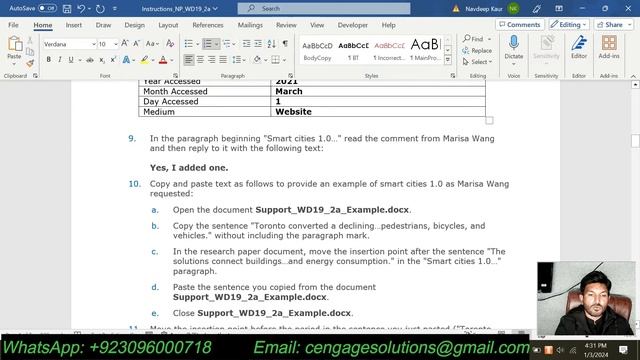Screen dimensions: 640x360
Task: Switch to the Draw tab
Action: [x=103, y=25]
